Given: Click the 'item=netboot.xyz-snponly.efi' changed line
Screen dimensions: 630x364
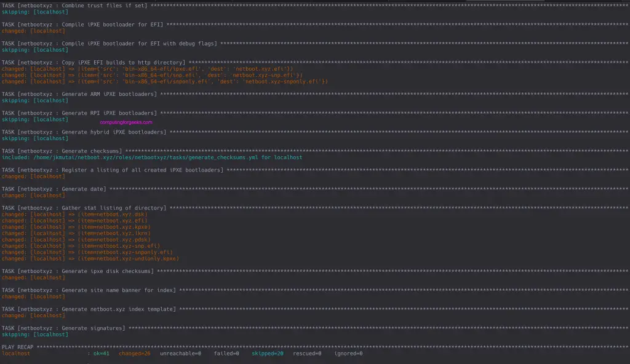Looking at the screenshot, I should point(87,252).
